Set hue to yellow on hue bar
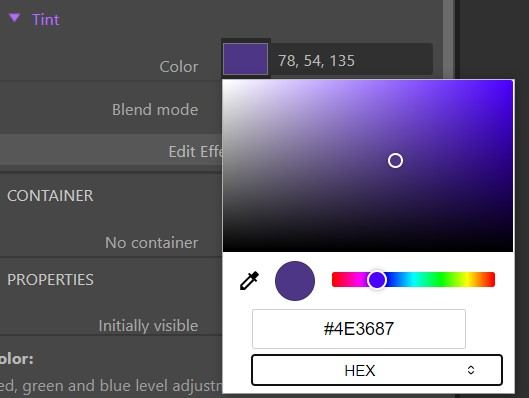The image size is (529, 398). 468,280
